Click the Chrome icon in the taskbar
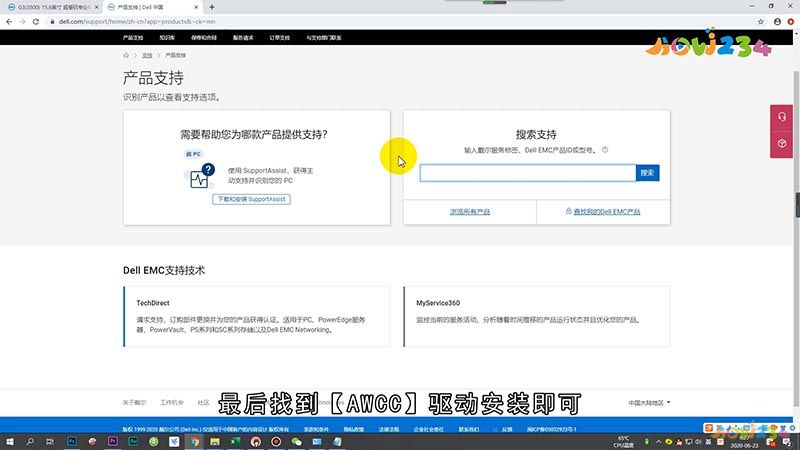 tap(194, 442)
